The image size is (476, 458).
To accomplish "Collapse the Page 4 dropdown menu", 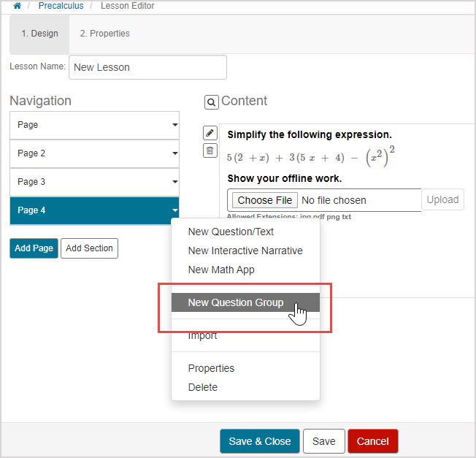I will (174, 210).
